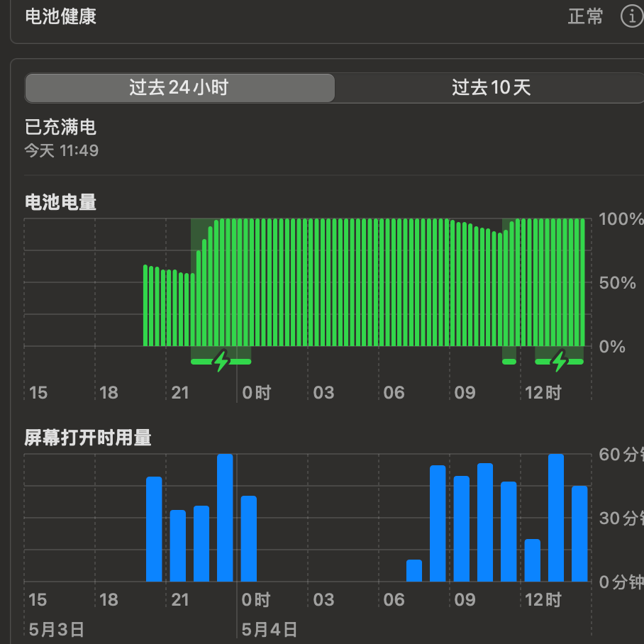Image resolution: width=644 pixels, height=644 pixels.
Task: Click the 0分钟 usage axis label
Action: tap(621, 582)
